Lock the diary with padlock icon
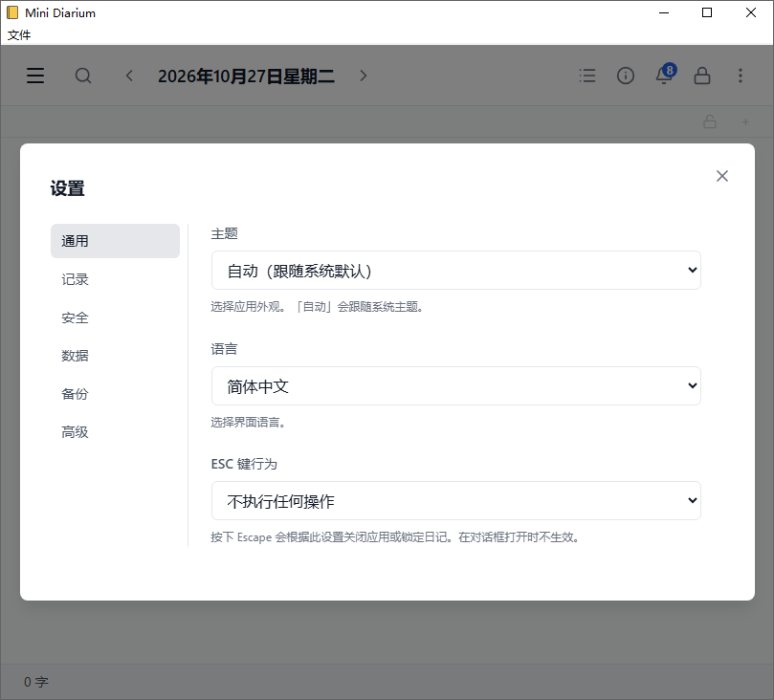 click(x=702, y=76)
